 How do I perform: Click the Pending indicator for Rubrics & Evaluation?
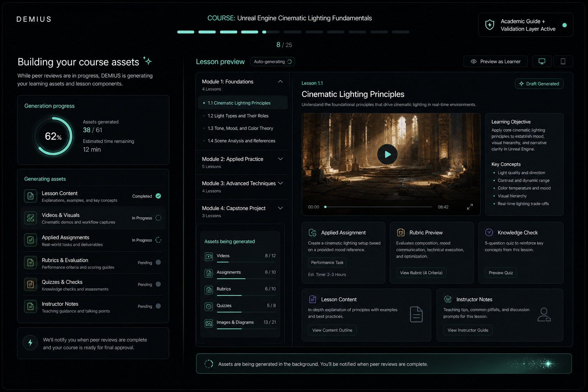(x=158, y=263)
